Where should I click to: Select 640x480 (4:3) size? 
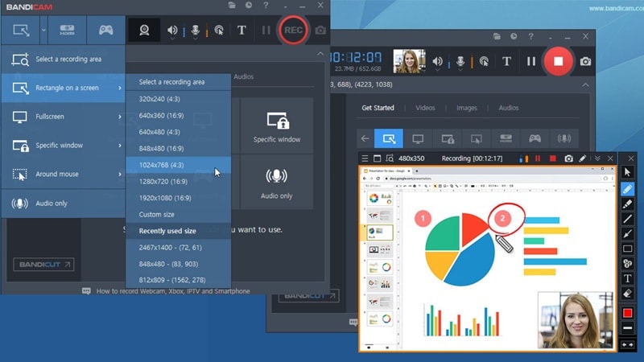[x=178, y=132]
